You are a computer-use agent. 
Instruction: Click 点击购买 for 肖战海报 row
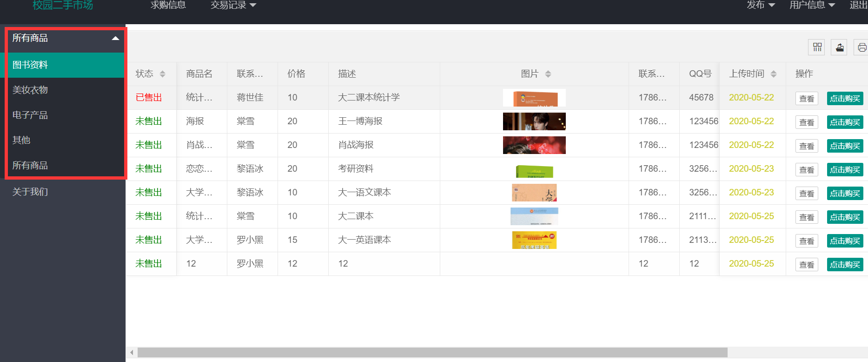(845, 146)
